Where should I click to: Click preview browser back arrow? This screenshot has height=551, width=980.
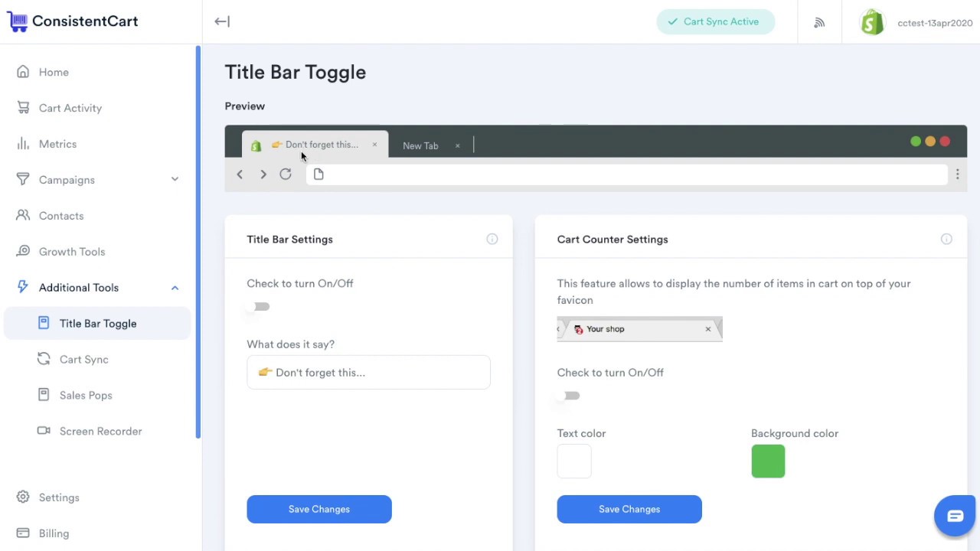point(240,174)
